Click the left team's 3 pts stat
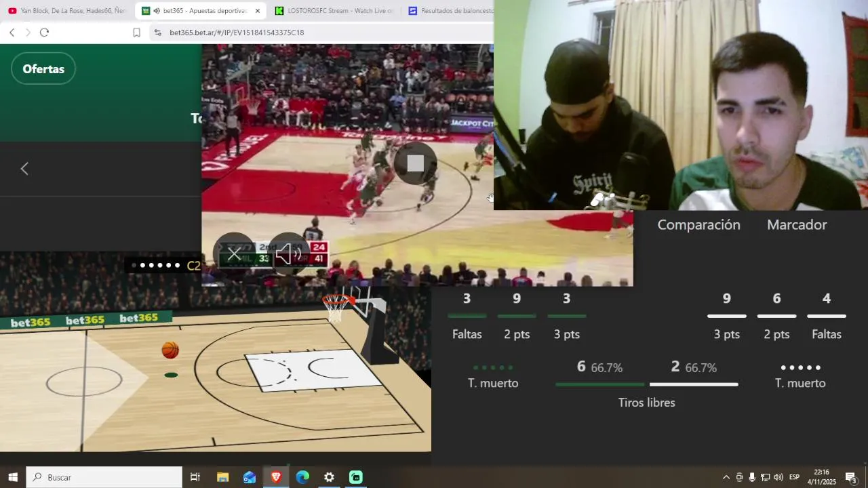The height and width of the screenshot is (488, 868). point(567,316)
